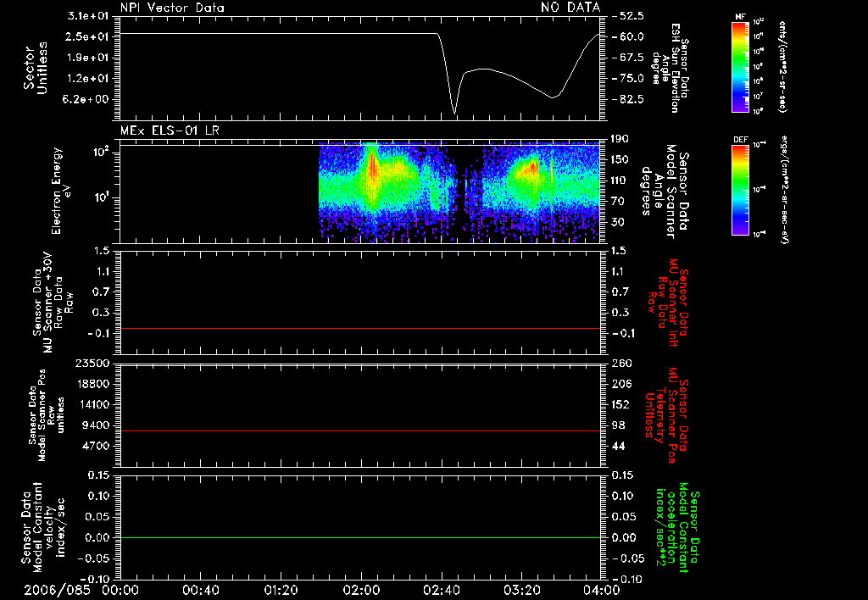Click the "-75.0" elevation tick value
The height and width of the screenshot is (600, 868).
628,79
